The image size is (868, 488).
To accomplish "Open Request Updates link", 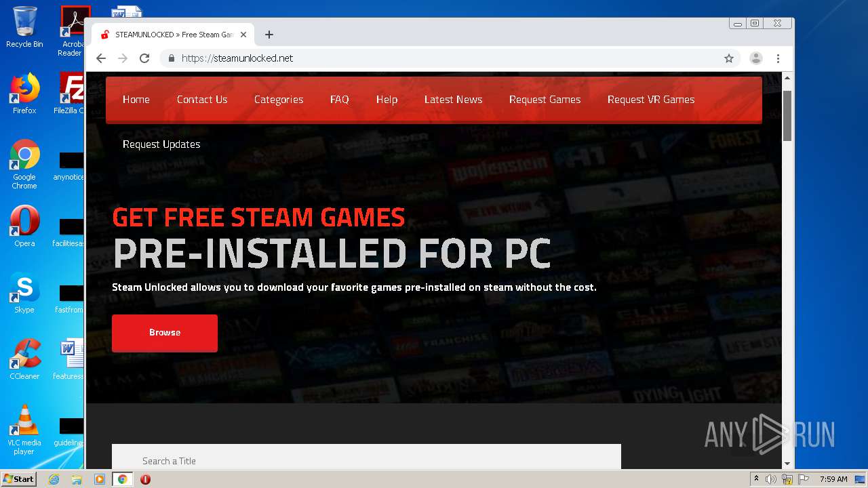I will [161, 144].
